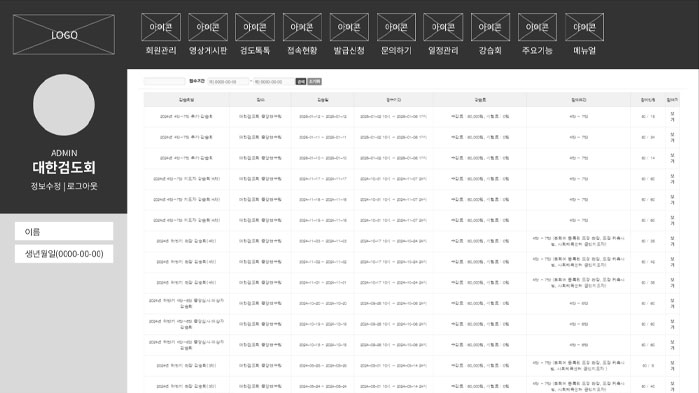This screenshot has height=393, width=699.
Task: Click the 발급신청 icon
Action: (x=349, y=27)
